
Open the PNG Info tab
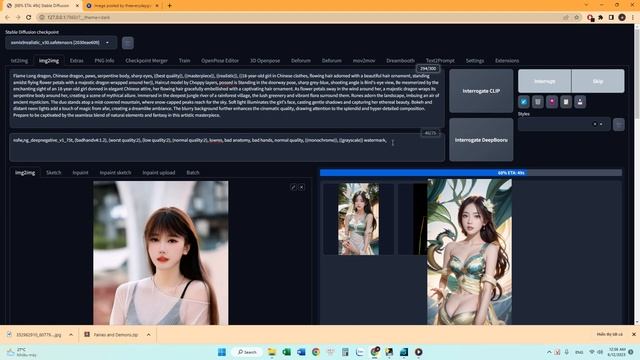click(104, 60)
